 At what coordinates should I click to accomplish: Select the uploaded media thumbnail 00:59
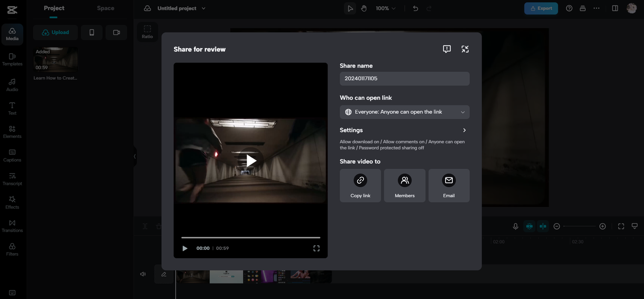[55, 59]
